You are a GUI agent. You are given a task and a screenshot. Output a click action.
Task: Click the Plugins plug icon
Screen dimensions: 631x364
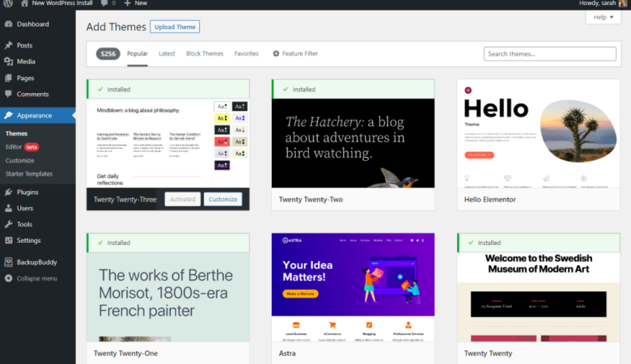tap(8, 193)
